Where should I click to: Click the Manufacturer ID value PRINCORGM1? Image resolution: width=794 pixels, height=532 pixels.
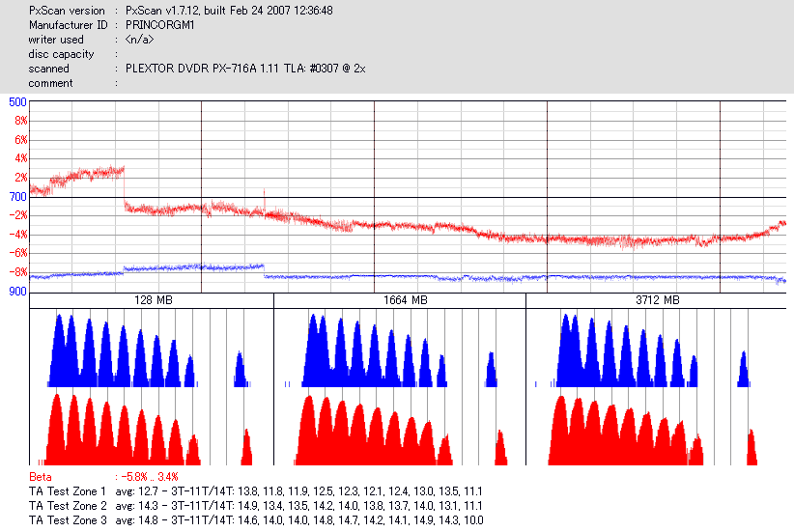click(x=160, y=25)
